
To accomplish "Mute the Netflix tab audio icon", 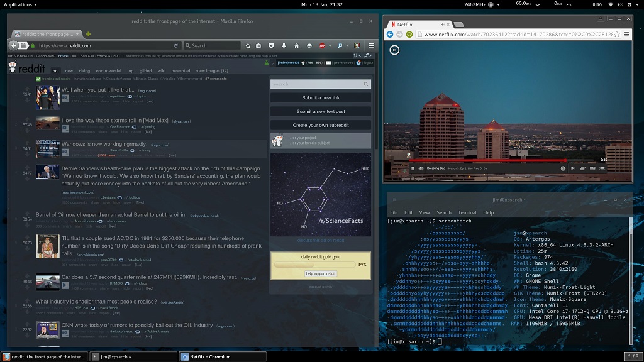I will coord(442,25).
